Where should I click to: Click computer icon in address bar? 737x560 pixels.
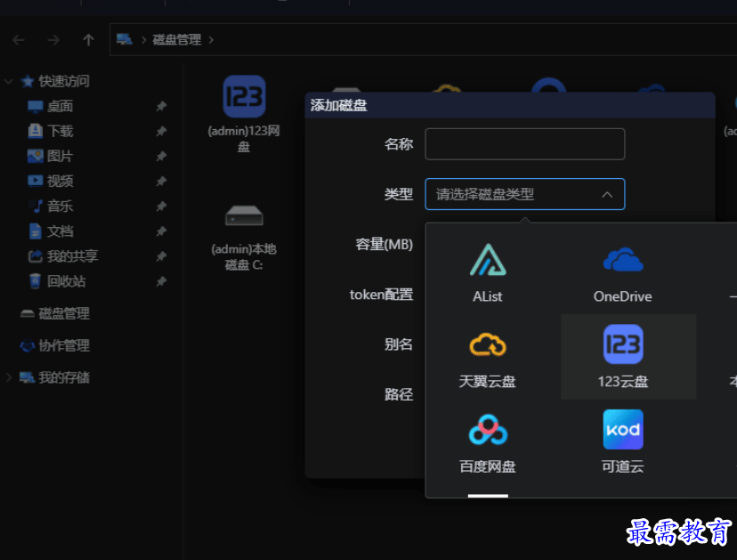[x=124, y=39]
